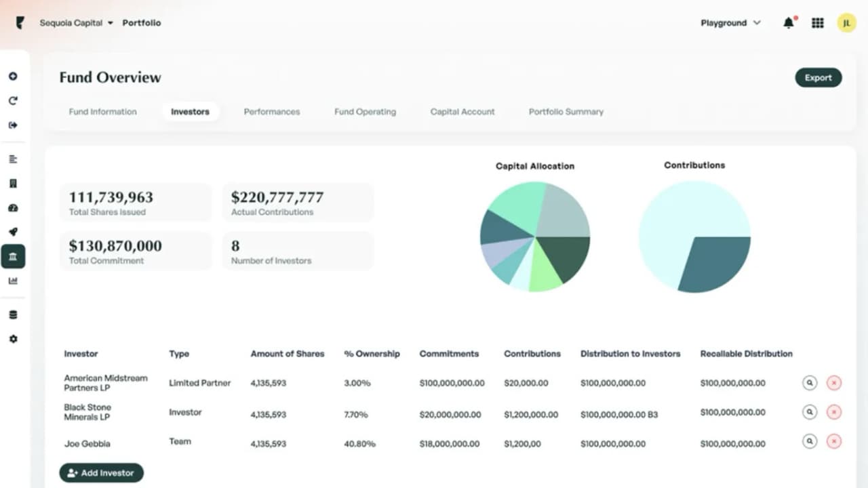Viewport: 868px width, 488px height.
Task: Open magnifier details for Joe Gebbia row
Action: coord(810,441)
